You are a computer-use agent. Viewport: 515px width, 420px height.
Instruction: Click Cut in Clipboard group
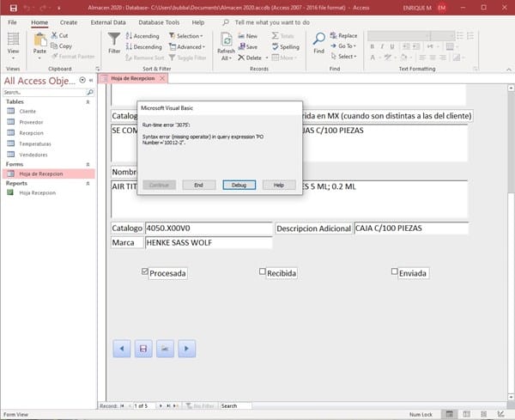coord(59,35)
